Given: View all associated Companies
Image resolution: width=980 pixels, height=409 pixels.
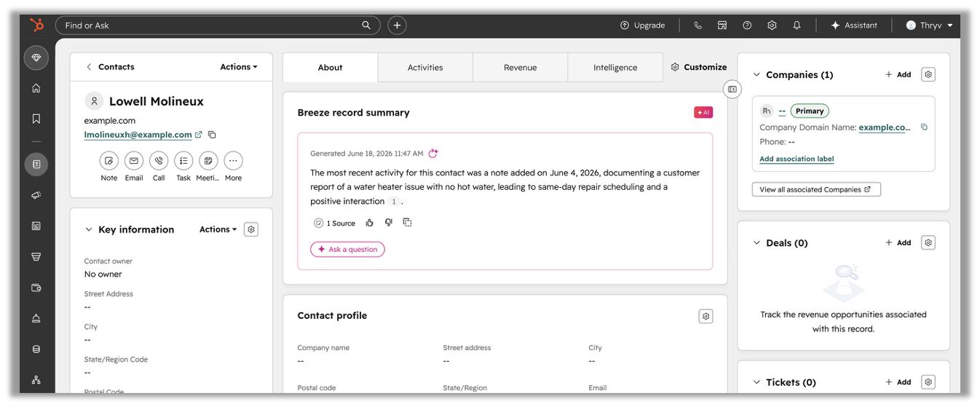Looking at the screenshot, I should click(x=816, y=189).
